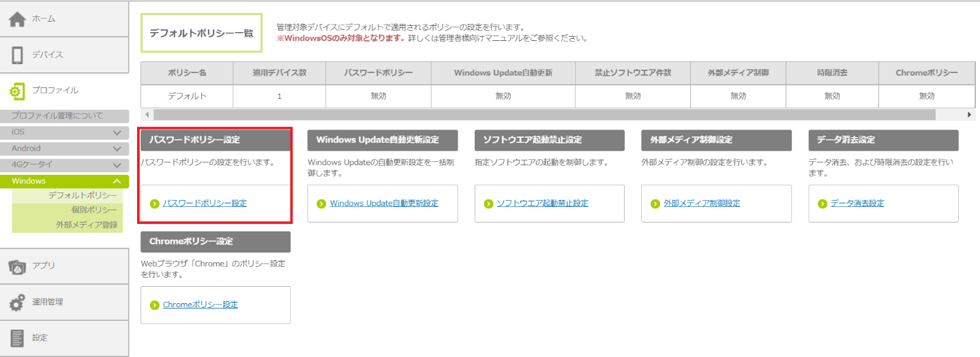Click the Device phone icon
The width and height of the screenshot is (980, 357).
(x=17, y=55)
